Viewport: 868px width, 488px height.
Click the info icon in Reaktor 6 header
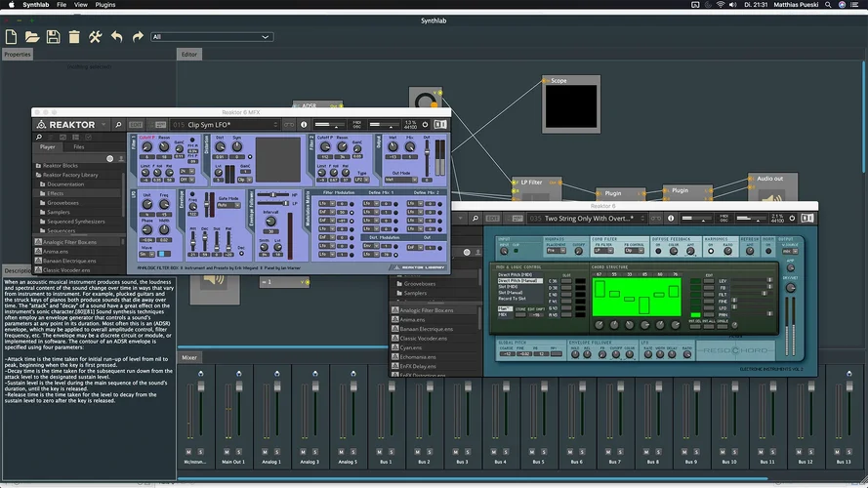coord(671,219)
